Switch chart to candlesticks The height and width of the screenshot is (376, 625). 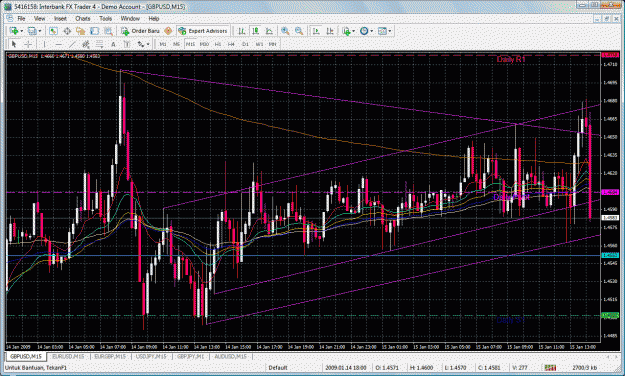[256, 31]
